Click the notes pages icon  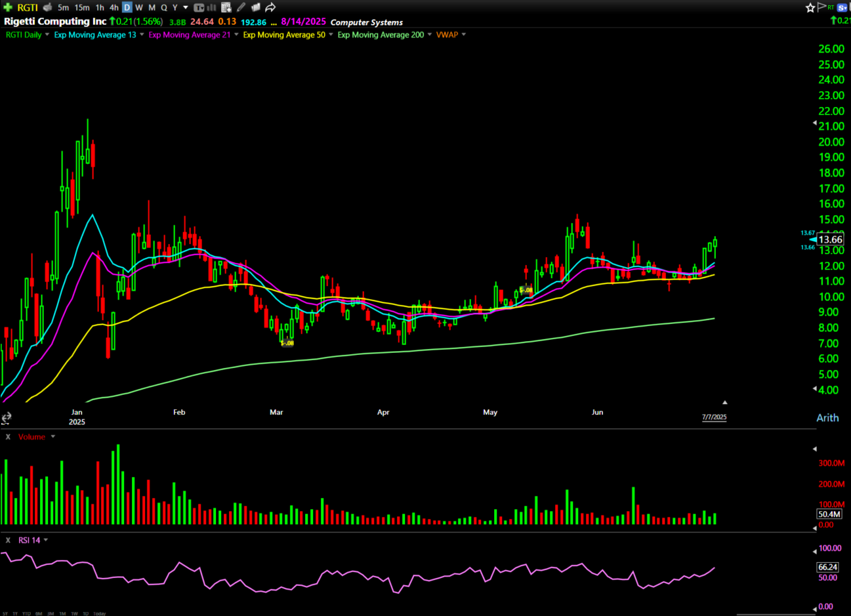tap(256, 7)
